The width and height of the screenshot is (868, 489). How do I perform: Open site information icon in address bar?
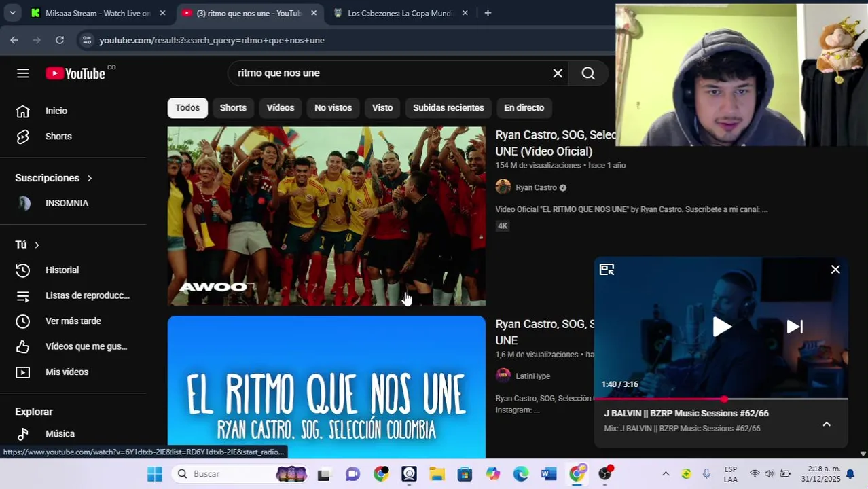pos(86,40)
